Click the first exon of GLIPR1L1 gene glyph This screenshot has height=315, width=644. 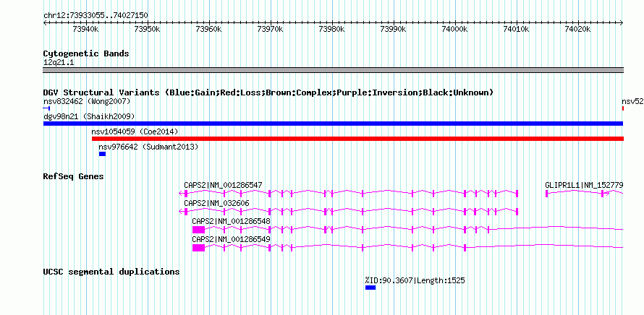tap(546, 194)
